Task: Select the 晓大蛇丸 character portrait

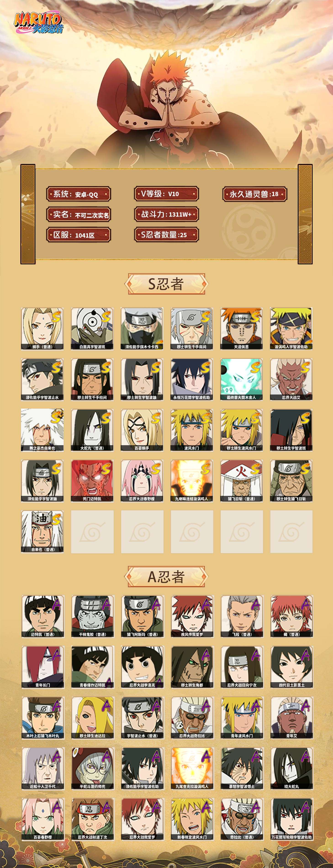Action: [x=292, y=768]
